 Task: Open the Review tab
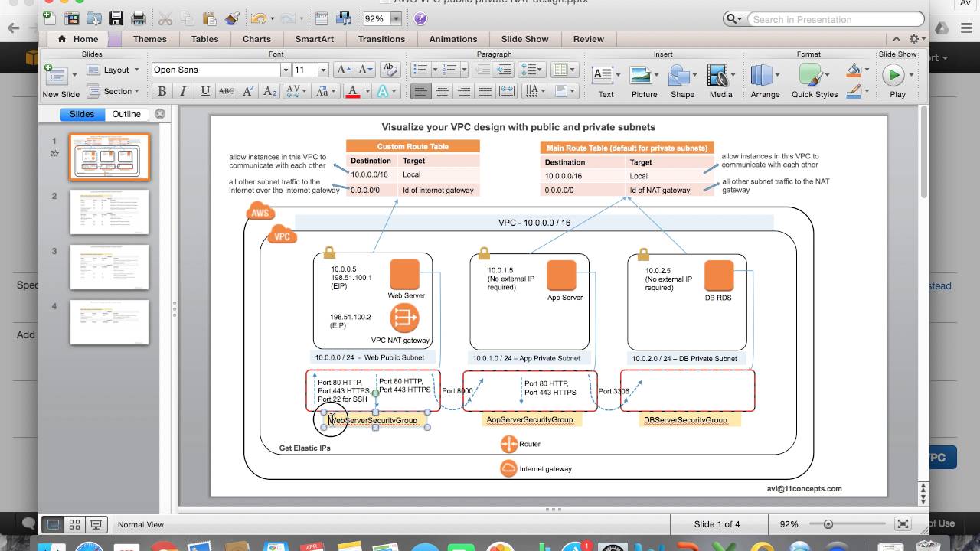click(x=588, y=39)
